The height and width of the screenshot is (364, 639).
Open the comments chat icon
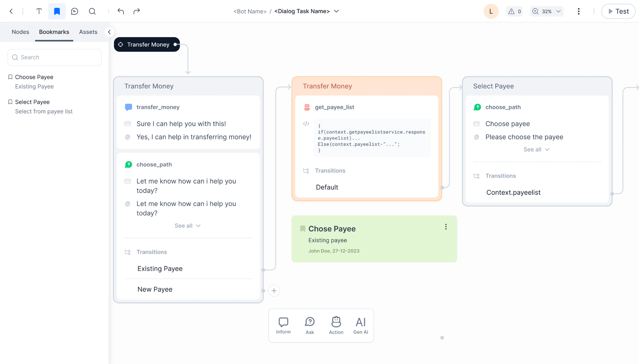[x=74, y=12]
